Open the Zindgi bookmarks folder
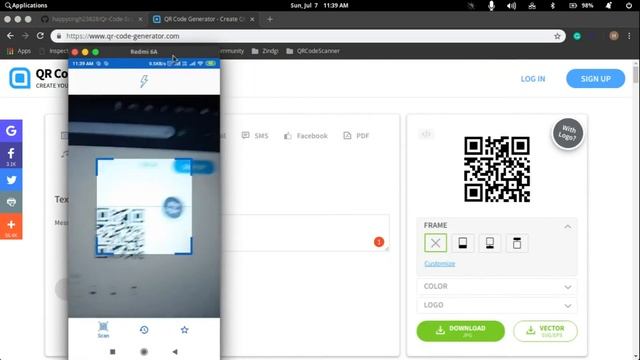The height and width of the screenshot is (360, 640). pyautogui.click(x=265, y=51)
